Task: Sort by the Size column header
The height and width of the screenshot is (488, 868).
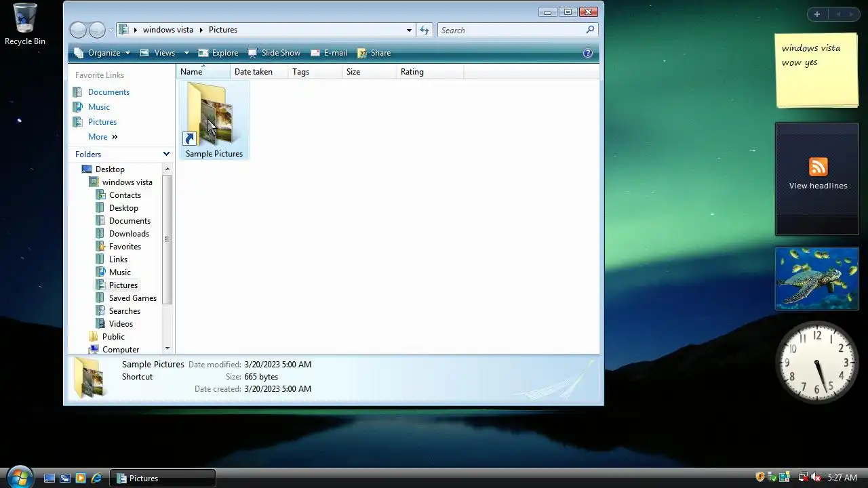Action: [x=370, y=72]
